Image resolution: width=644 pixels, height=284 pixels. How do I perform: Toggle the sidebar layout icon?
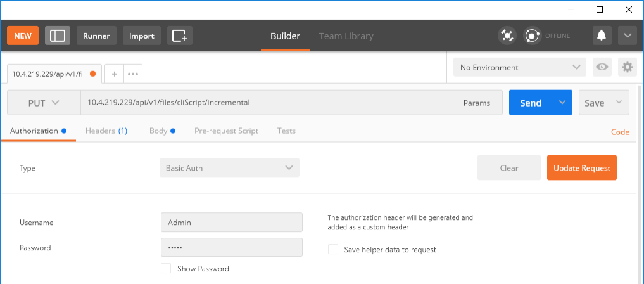pos(58,35)
